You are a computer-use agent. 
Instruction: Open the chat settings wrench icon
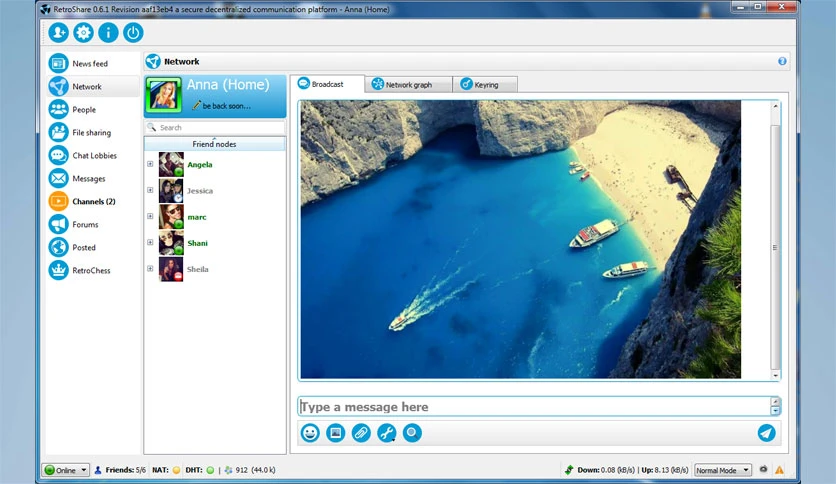[387, 433]
